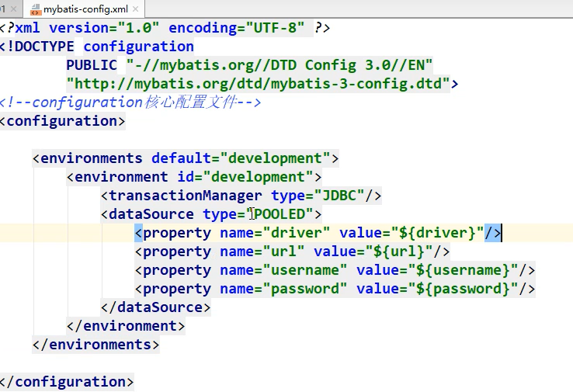Click the XML file icon on mybatis-config.xml tab

(x=36, y=9)
